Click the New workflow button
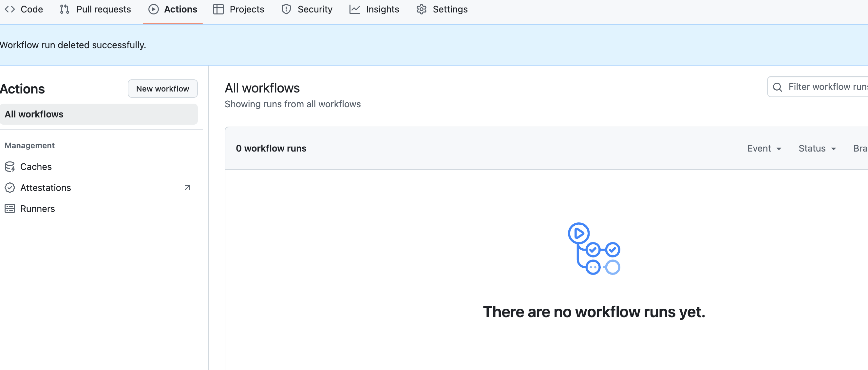 pyautogui.click(x=162, y=89)
